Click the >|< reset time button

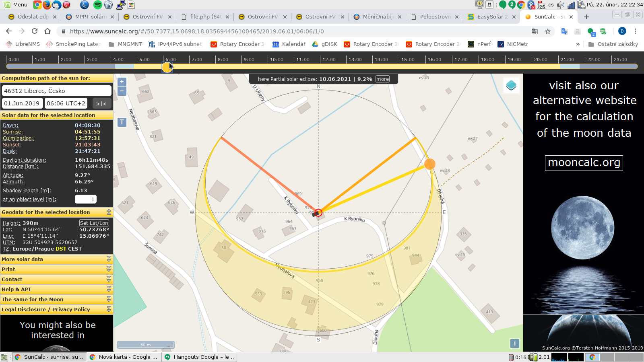(101, 103)
